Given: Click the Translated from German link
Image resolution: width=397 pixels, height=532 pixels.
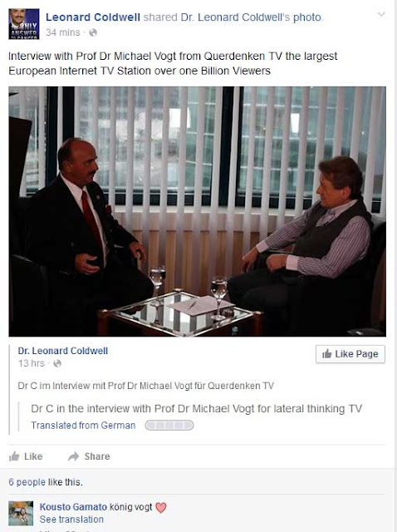Looking at the screenshot, I should (83, 426).
